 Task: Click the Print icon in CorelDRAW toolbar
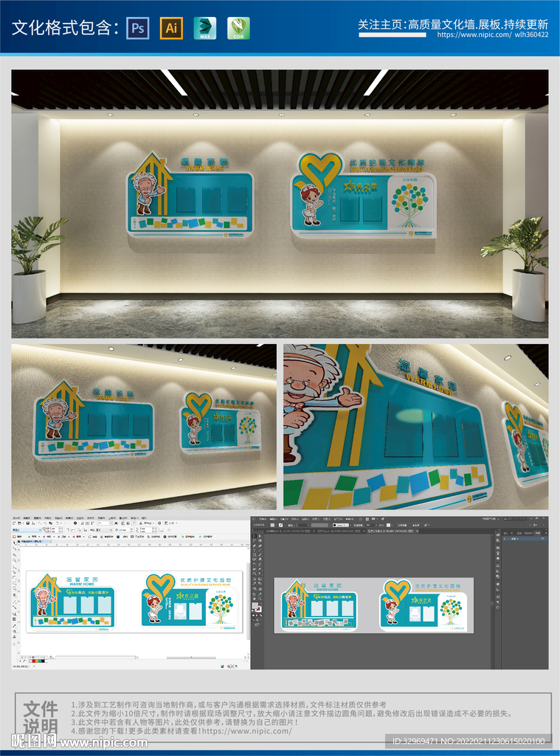click(x=33, y=523)
